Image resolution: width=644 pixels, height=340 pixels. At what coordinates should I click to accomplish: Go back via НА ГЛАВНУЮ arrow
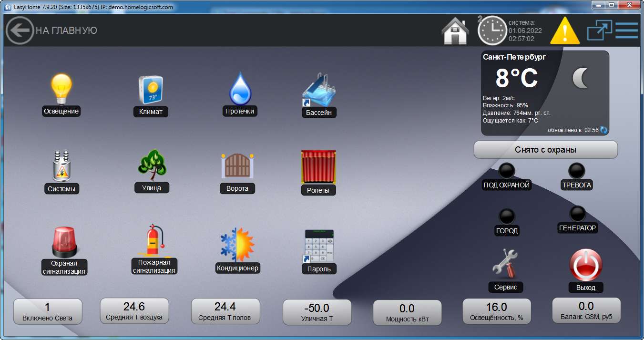[20, 31]
